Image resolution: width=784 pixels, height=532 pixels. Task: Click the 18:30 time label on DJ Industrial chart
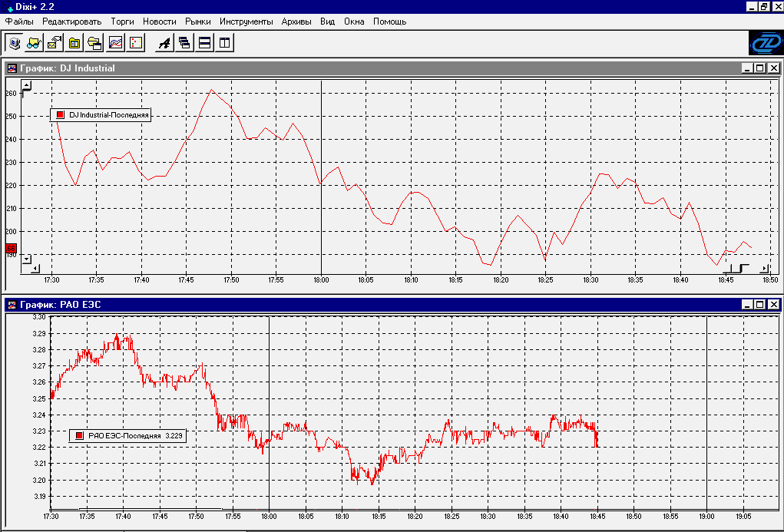click(590, 280)
